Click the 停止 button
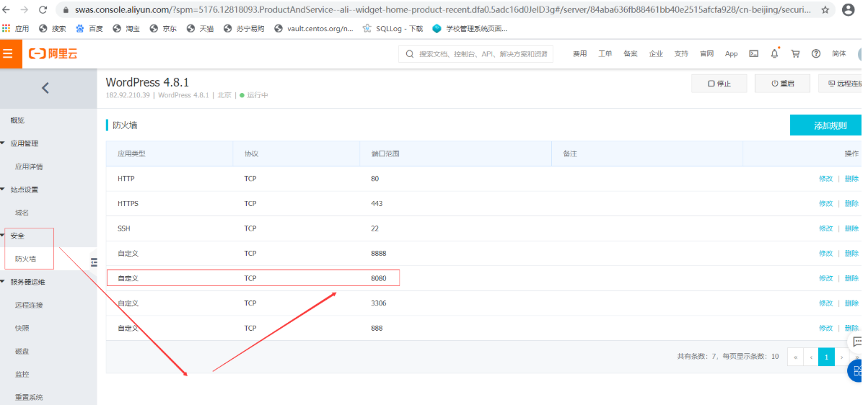This screenshot has height=405, width=868. (719, 84)
